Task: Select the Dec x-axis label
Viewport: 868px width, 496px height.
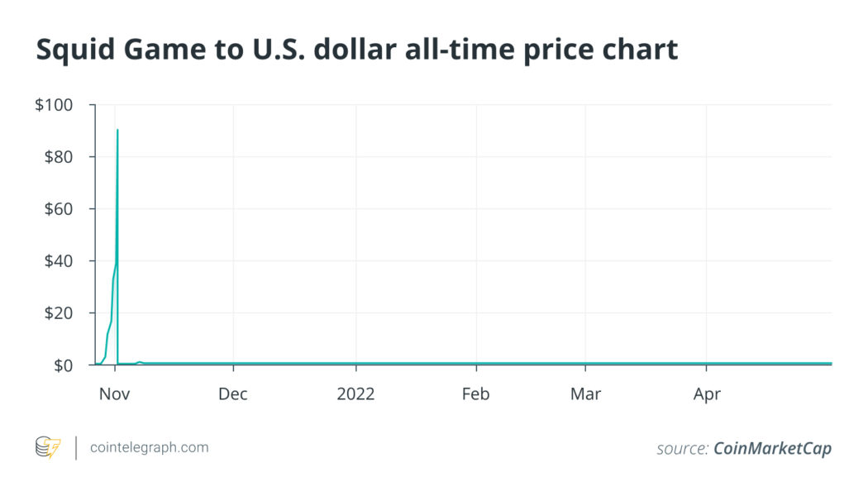Action: 233,393
